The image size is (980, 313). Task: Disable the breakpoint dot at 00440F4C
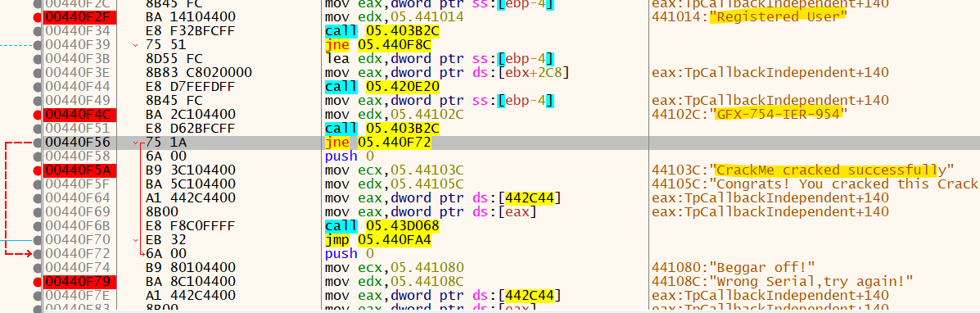[x=38, y=115]
